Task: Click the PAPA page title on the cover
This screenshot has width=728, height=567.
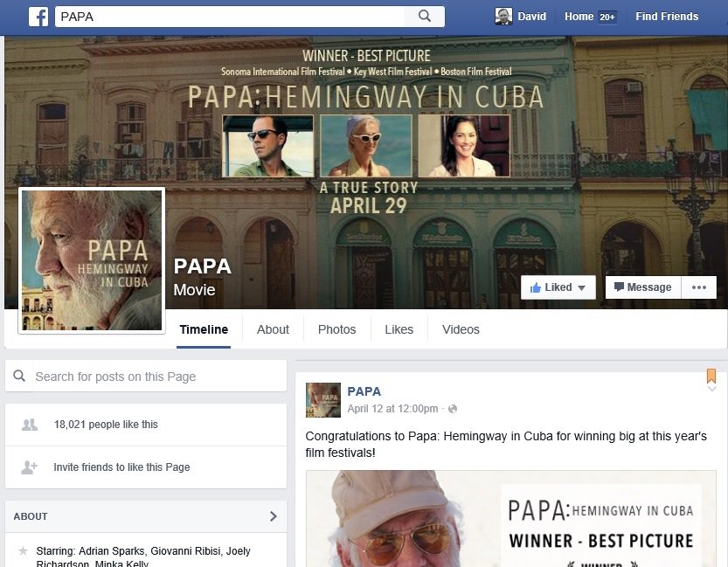Action: pos(203,266)
